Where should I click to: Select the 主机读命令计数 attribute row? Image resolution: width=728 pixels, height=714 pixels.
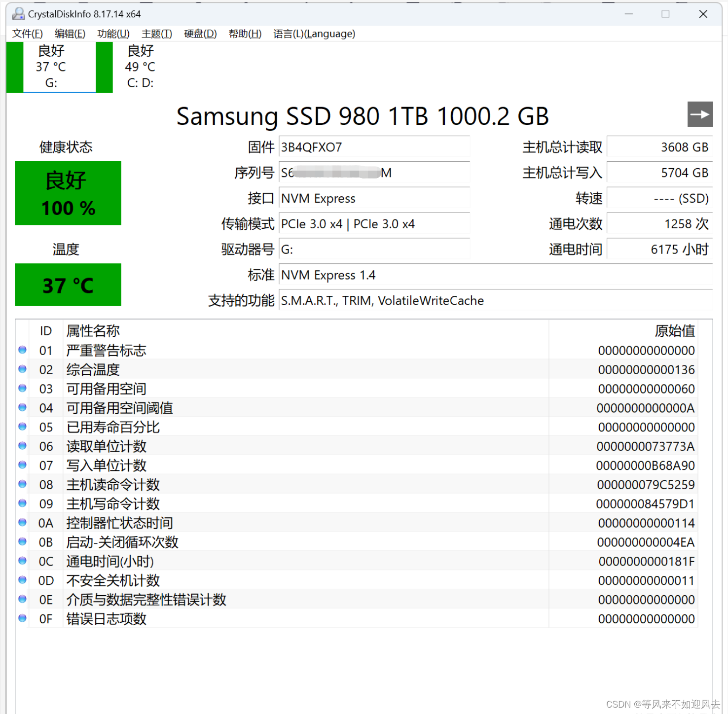tap(357, 484)
